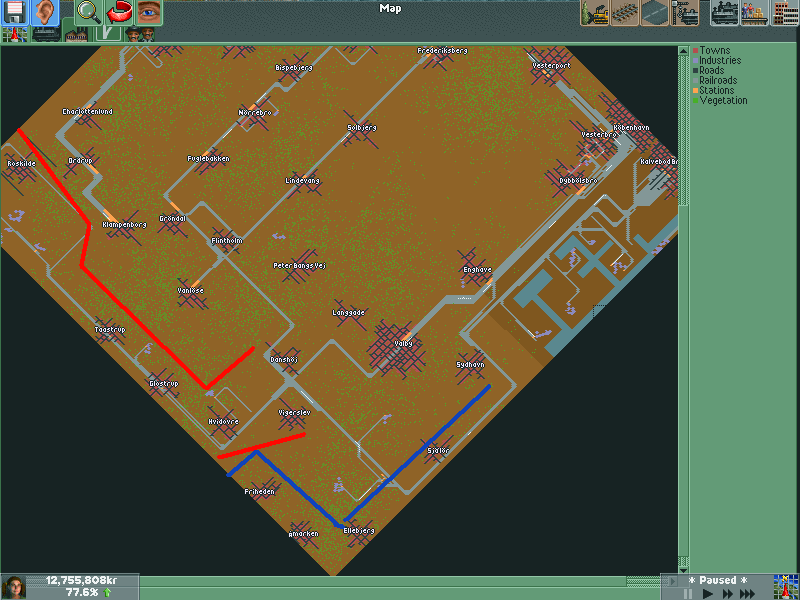The image size is (800, 600).
Task: Open the map icon in status bar
Action: tap(786, 587)
